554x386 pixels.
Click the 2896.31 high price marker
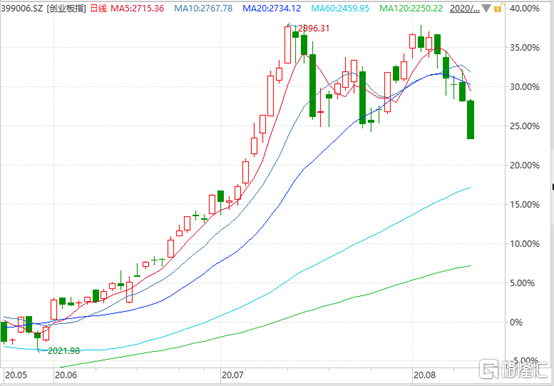[313, 28]
